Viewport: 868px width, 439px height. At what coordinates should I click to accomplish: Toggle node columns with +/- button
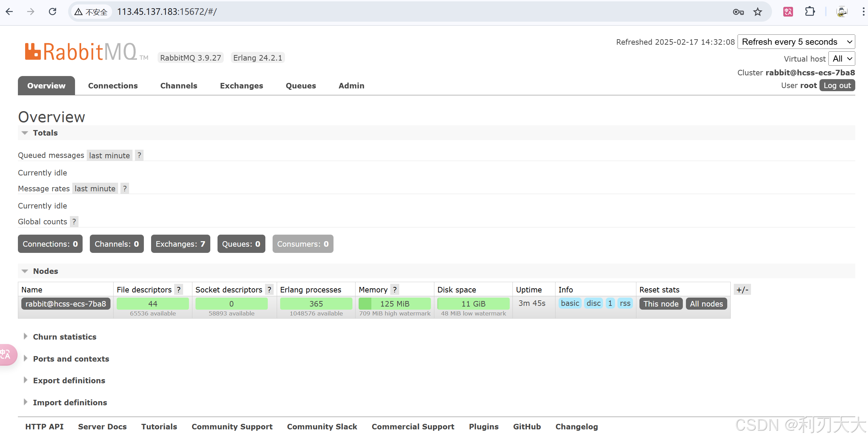(x=742, y=290)
